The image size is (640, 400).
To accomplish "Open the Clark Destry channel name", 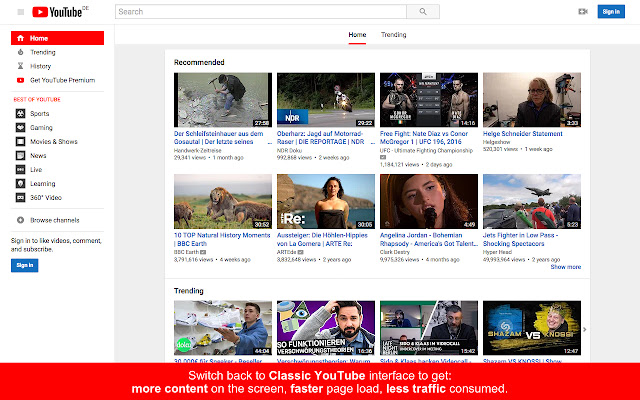I will click(394, 252).
